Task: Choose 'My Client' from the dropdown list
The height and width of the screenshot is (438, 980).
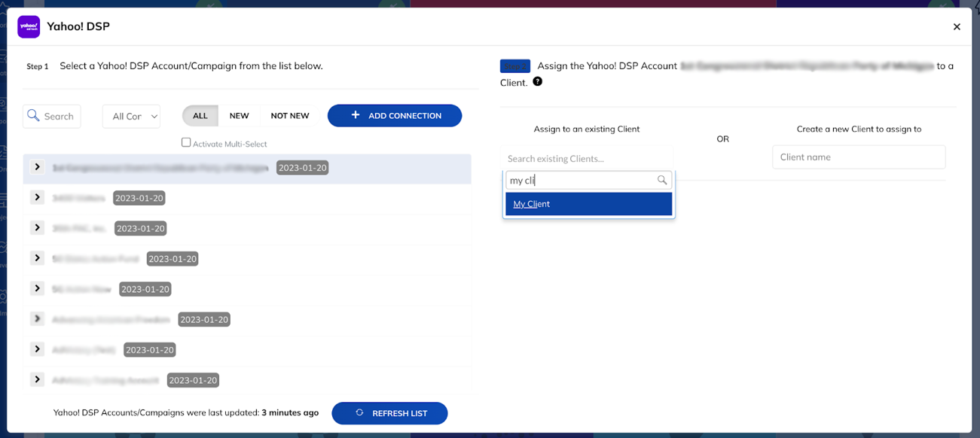Action: pos(588,204)
